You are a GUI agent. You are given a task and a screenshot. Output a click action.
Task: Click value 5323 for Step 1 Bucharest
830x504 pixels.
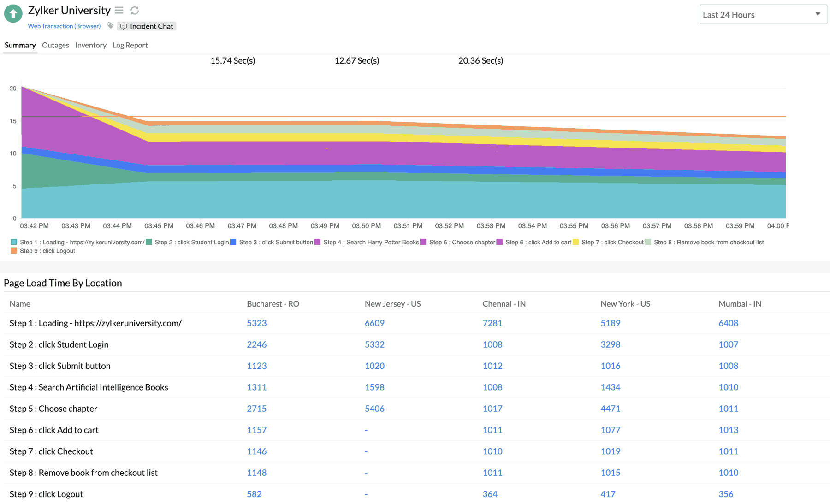pyautogui.click(x=256, y=323)
